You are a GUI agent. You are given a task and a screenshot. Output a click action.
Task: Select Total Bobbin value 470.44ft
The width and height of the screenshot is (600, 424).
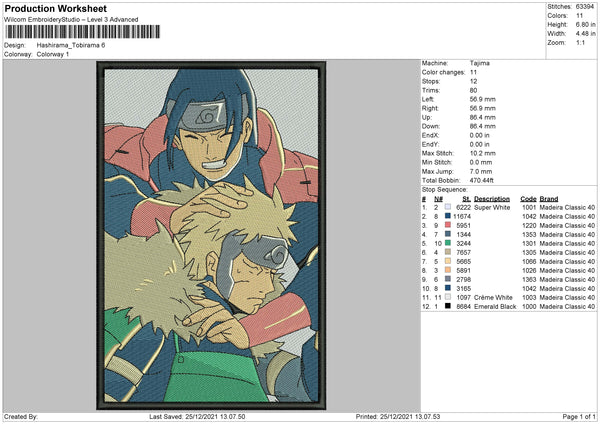(x=482, y=180)
